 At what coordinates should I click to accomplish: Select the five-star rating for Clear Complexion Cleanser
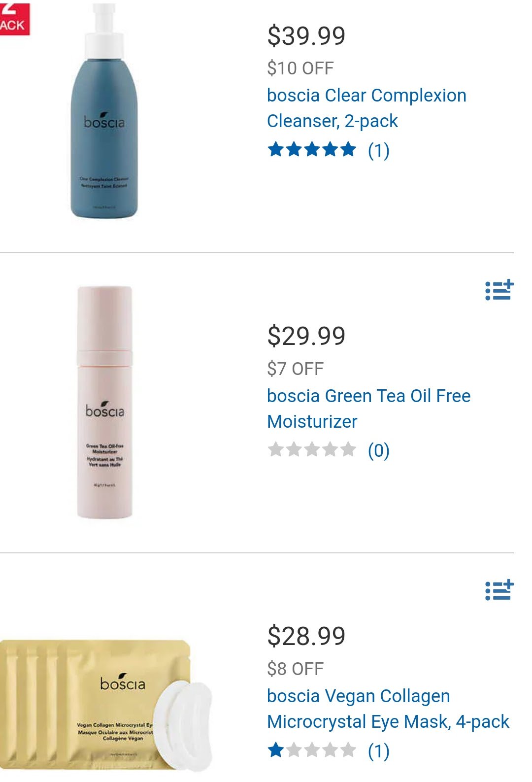[312, 149]
